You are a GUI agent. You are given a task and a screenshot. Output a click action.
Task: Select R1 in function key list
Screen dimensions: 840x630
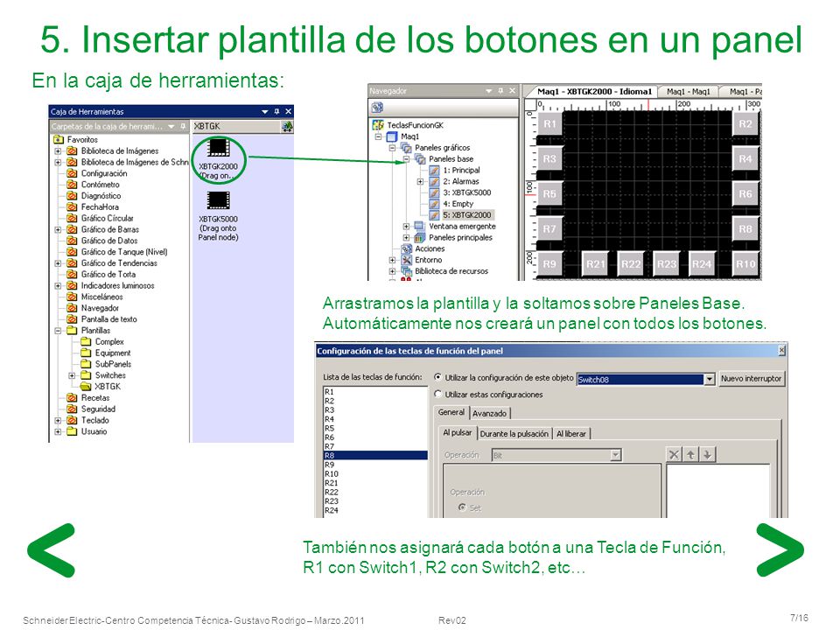pyautogui.click(x=375, y=392)
